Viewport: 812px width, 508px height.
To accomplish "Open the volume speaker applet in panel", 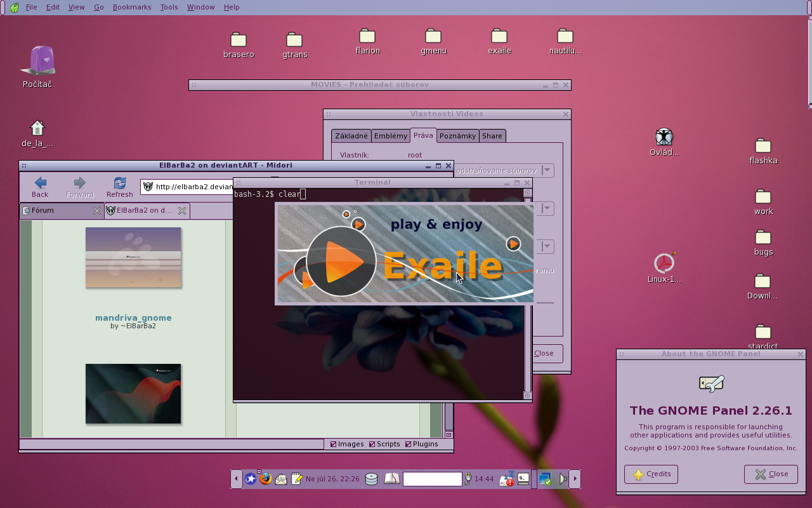I will coord(563,479).
